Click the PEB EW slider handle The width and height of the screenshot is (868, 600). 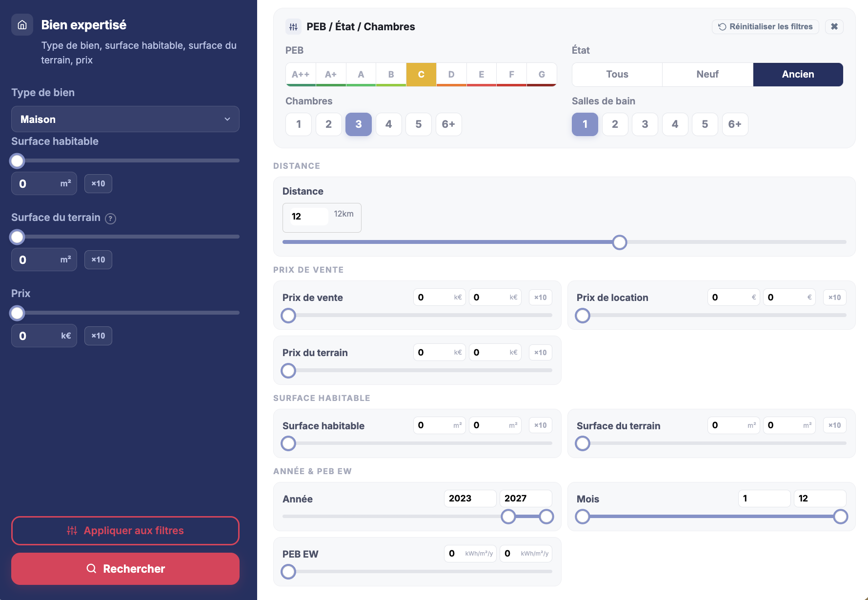tap(288, 572)
